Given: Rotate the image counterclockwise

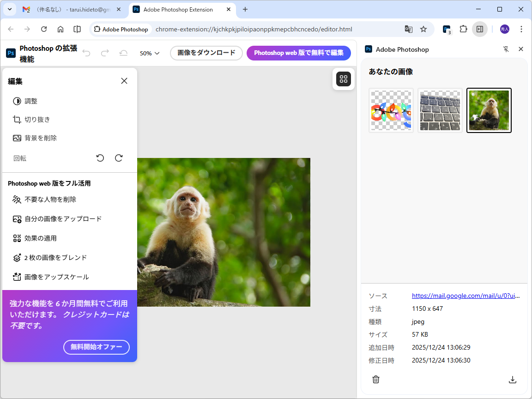Looking at the screenshot, I should pos(100,158).
